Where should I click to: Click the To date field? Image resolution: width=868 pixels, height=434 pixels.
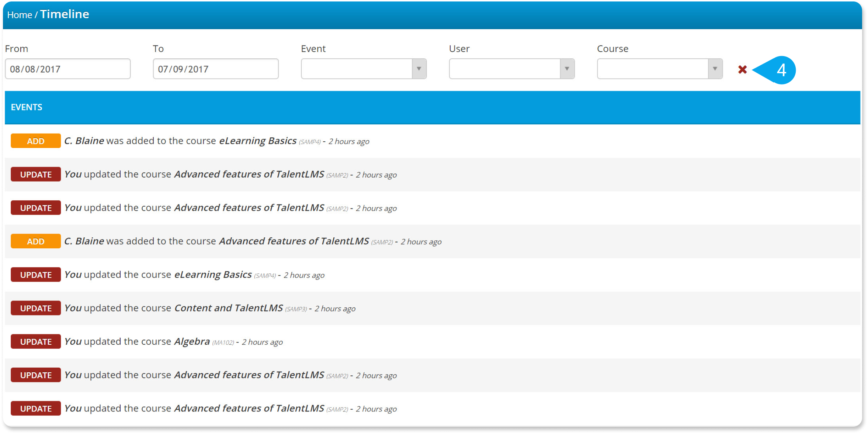tap(216, 69)
